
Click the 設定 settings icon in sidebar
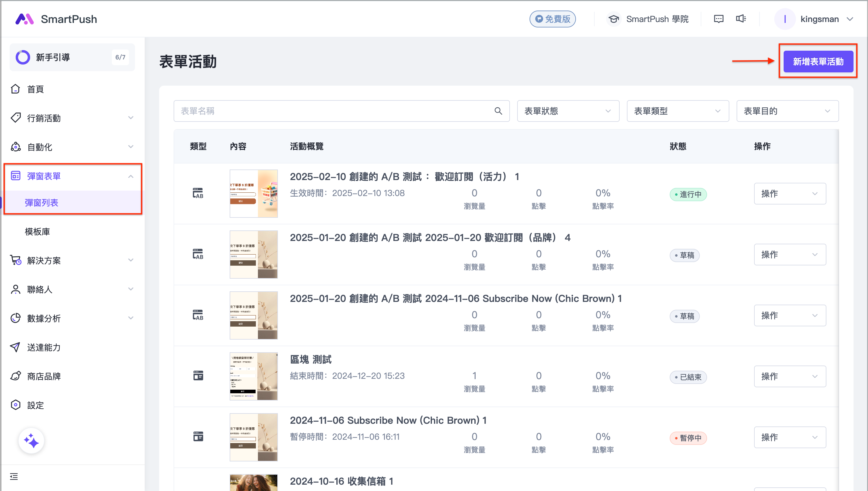pos(15,405)
